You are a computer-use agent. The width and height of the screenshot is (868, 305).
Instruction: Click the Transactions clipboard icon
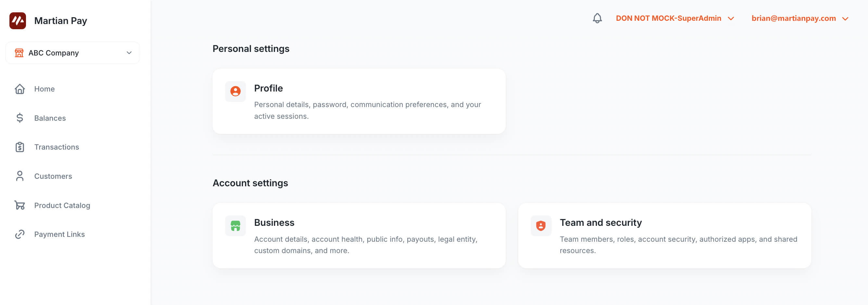coord(20,147)
